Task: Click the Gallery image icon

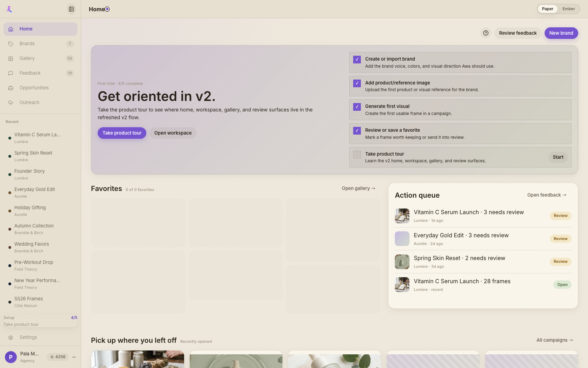Action: click(x=11, y=59)
